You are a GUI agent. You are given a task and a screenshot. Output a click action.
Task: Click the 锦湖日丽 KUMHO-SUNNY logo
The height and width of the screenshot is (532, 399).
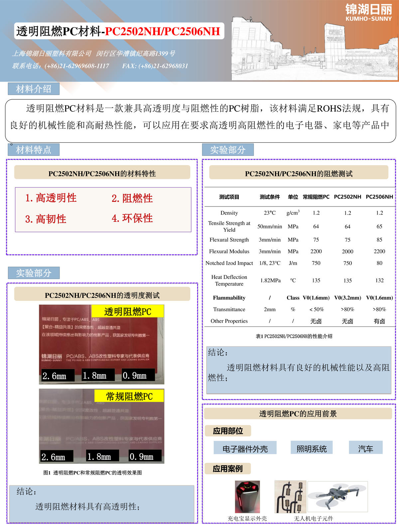tap(368, 13)
